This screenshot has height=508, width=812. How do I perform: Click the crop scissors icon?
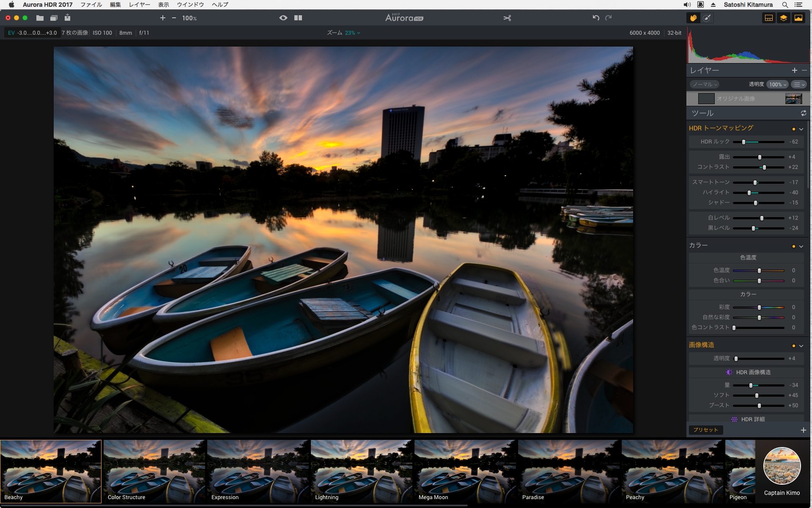click(x=507, y=18)
